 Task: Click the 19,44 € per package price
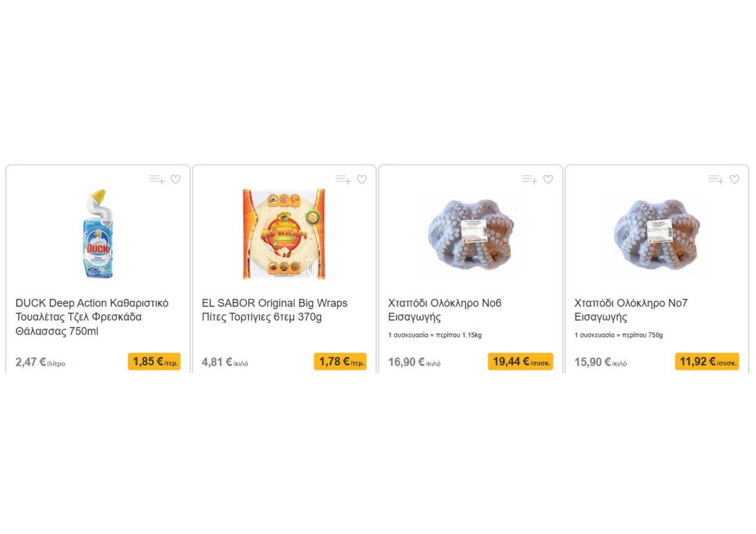[521, 362]
